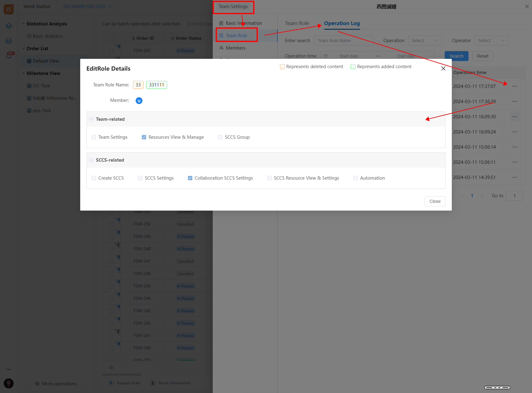Open the notification bell in left sidebar
The image size is (532, 393).
9,56
